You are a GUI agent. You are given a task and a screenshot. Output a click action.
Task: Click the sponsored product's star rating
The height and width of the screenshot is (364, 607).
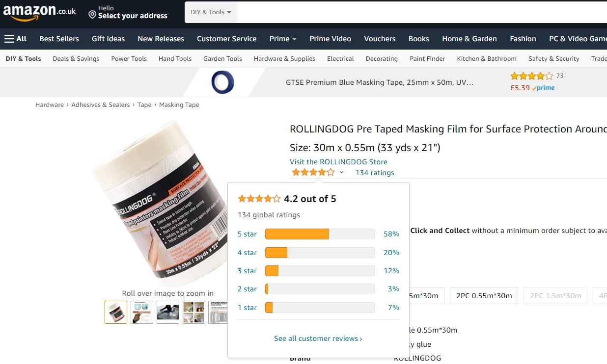tap(531, 76)
